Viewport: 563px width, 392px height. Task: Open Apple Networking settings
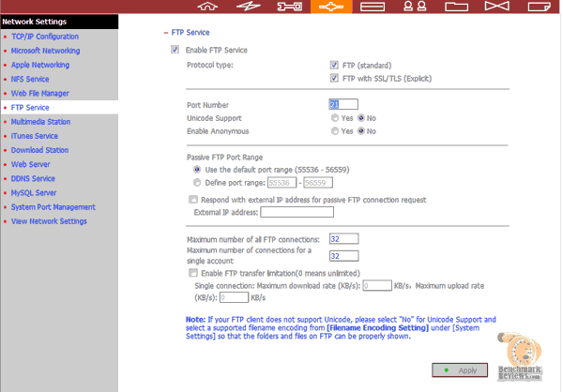pyautogui.click(x=40, y=65)
